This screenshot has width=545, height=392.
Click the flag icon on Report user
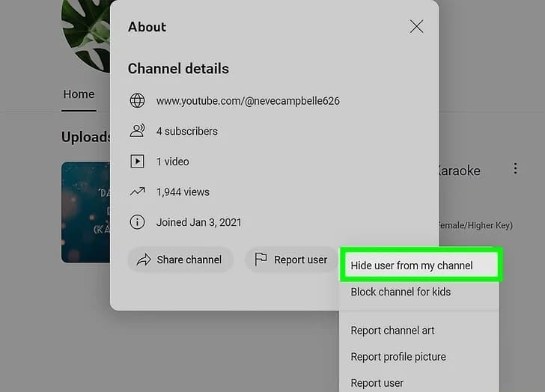click(x=261, y=260)
